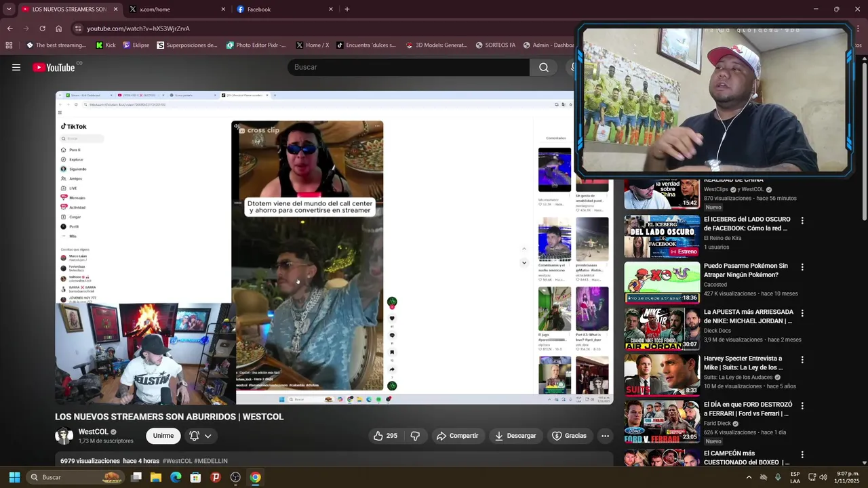The image size is (868, 488).
Task: Launch Microsoft Edge from taskbar
Action: pos(176,477)
